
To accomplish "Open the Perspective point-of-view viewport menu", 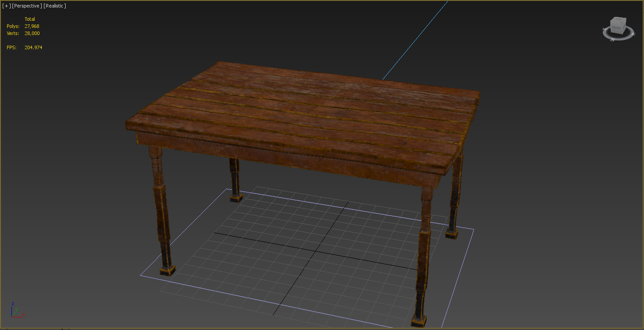I will pyautogui.click(x=27, y=6).
